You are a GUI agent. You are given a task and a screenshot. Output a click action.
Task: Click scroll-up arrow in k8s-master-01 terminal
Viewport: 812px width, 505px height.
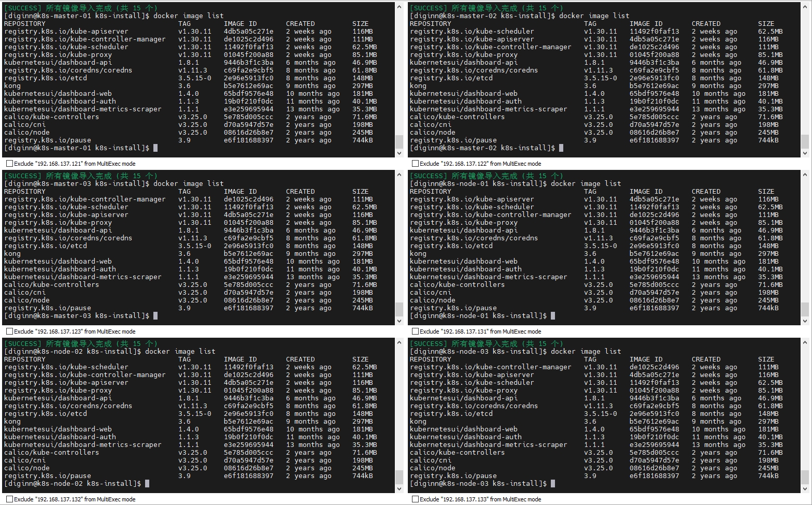[x=399, y=7]
